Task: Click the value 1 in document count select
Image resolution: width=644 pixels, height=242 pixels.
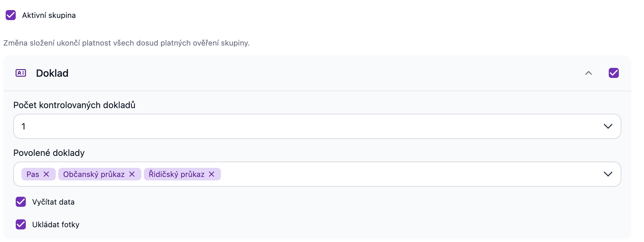Action: click(x=24, y=126)
